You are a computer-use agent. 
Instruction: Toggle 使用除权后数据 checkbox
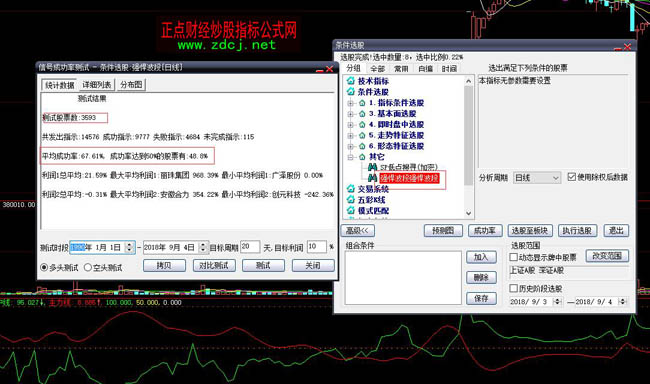coord(572,177)
